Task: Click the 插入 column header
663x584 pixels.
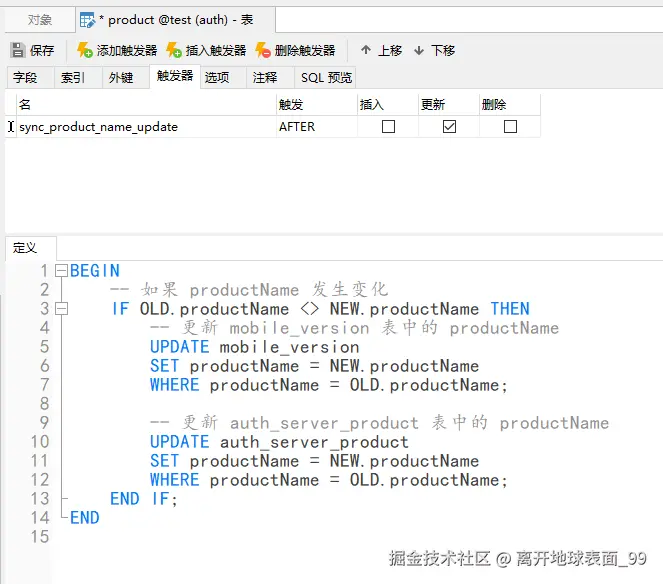Action: click(x=388, y=104)
